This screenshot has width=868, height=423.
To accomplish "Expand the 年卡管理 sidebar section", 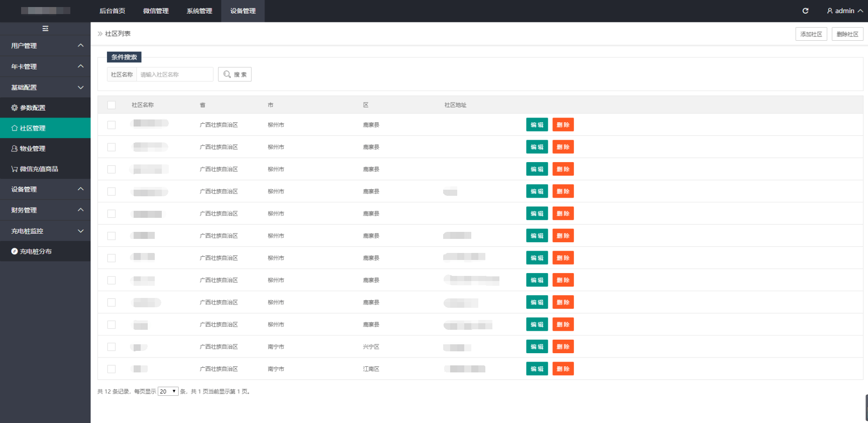I will [x=45, y=67].
